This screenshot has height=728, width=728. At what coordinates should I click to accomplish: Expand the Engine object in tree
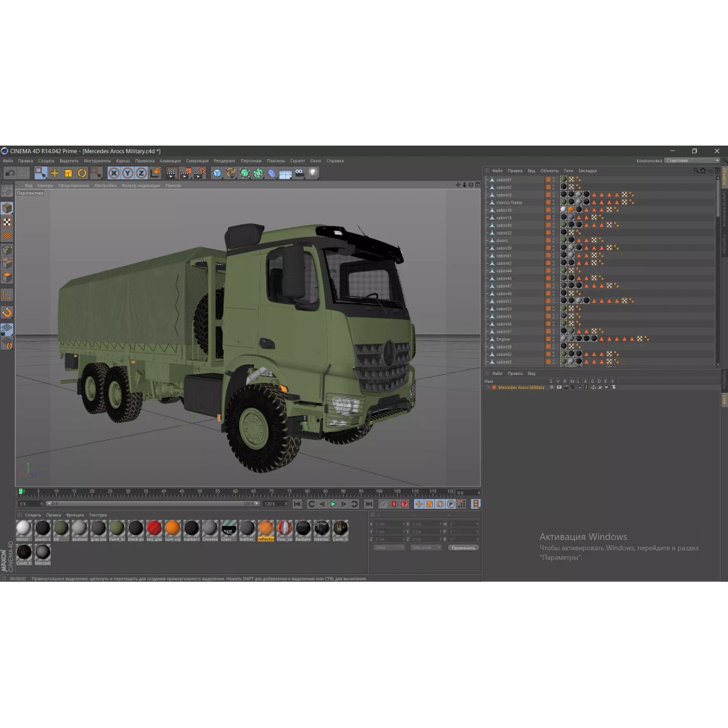pyautogui.click(x=487, y=339)
